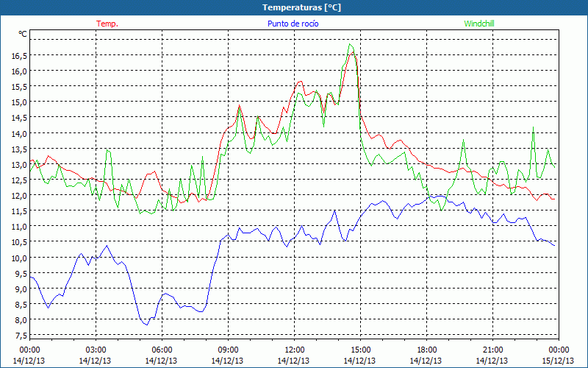The height and width of the screenshot is (368, 588).
Task: Select the green Windchill legend label
Action: click(479, 24)
